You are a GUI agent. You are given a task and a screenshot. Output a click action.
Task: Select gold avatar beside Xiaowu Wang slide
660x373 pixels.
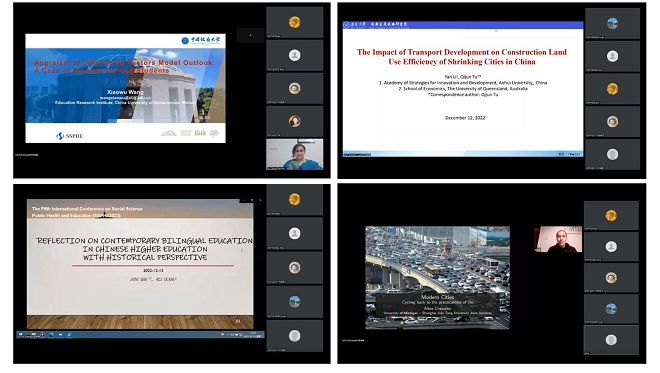point(295,22)
